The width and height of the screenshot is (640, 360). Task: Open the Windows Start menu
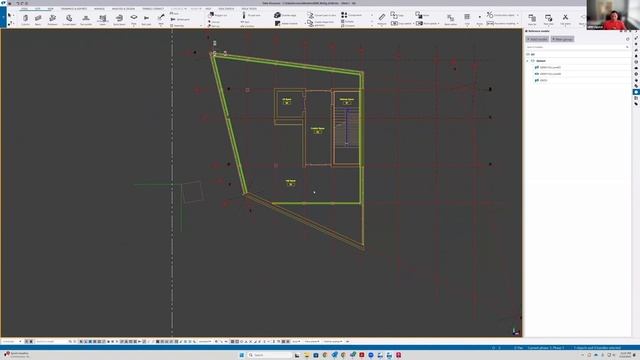(x=242, y=355)
